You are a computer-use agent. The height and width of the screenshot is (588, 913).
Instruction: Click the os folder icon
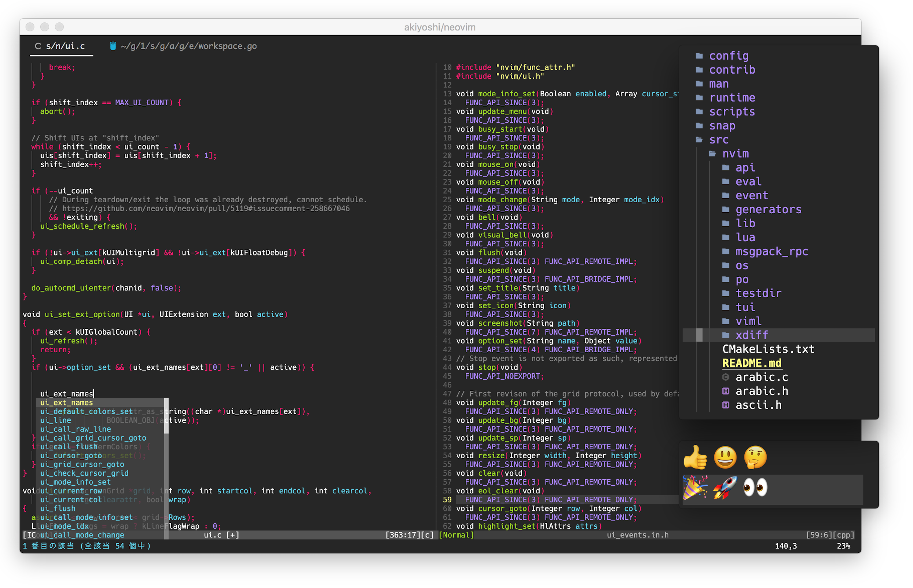coord(726,266)
